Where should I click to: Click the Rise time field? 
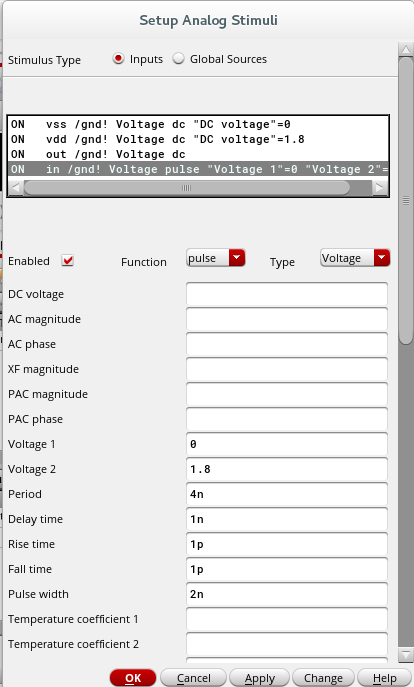point(287,544)
